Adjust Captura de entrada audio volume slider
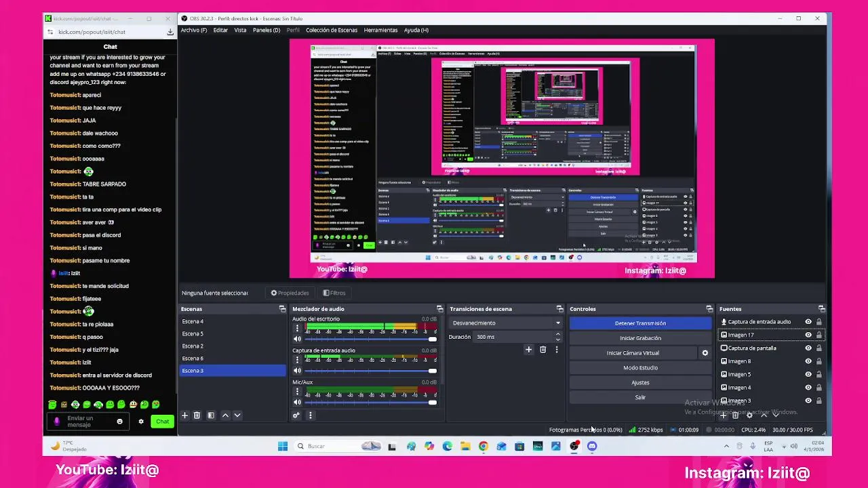This screenshot has height=488, width=868. pyautogui.click(x=370, y=371)
